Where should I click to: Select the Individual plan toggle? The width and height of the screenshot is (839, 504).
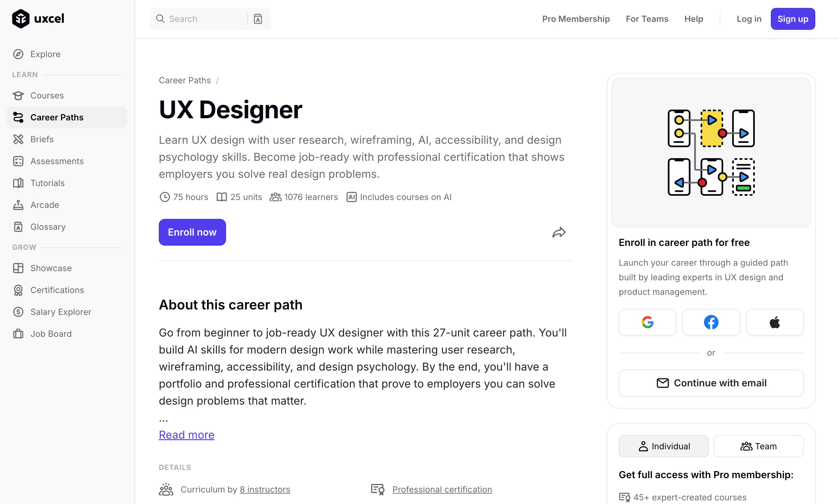click(x=663, y=446)
